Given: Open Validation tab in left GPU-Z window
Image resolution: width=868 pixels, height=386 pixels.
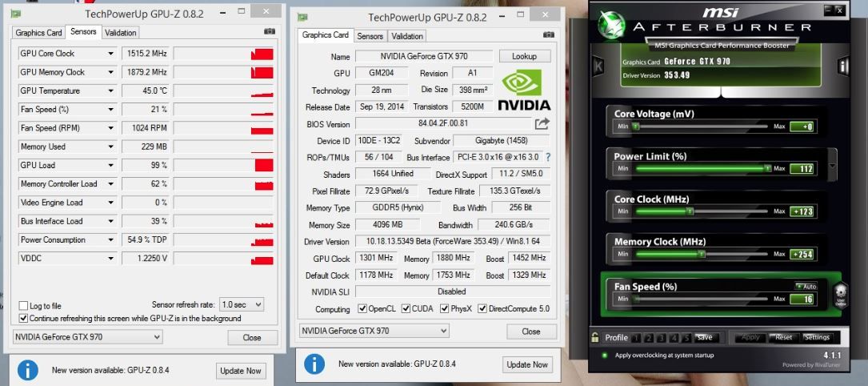Looking at the screenshot, I should [x=121, y=33].
